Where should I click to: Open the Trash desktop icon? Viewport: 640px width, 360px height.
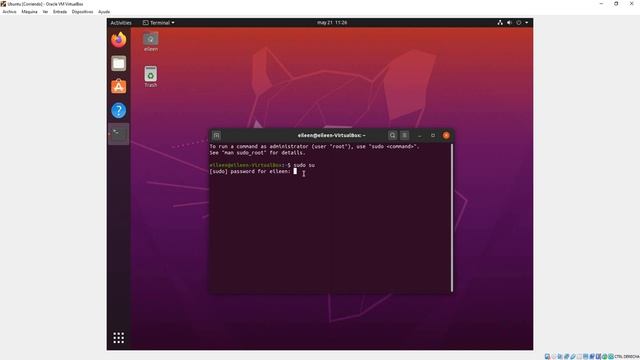click(x=151, y=77)
